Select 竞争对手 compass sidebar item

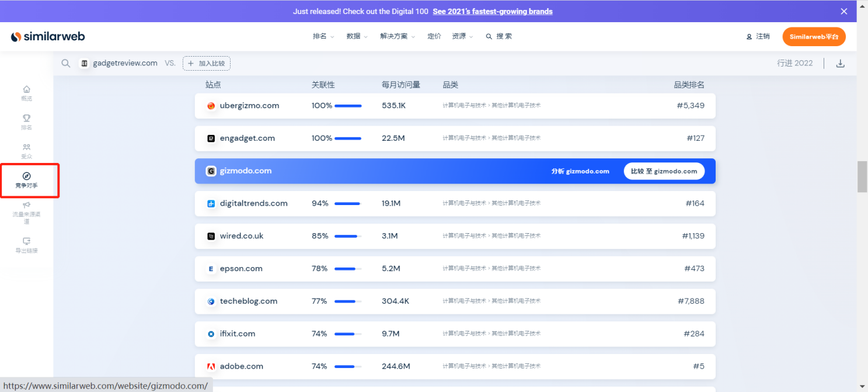coord(26,181)
